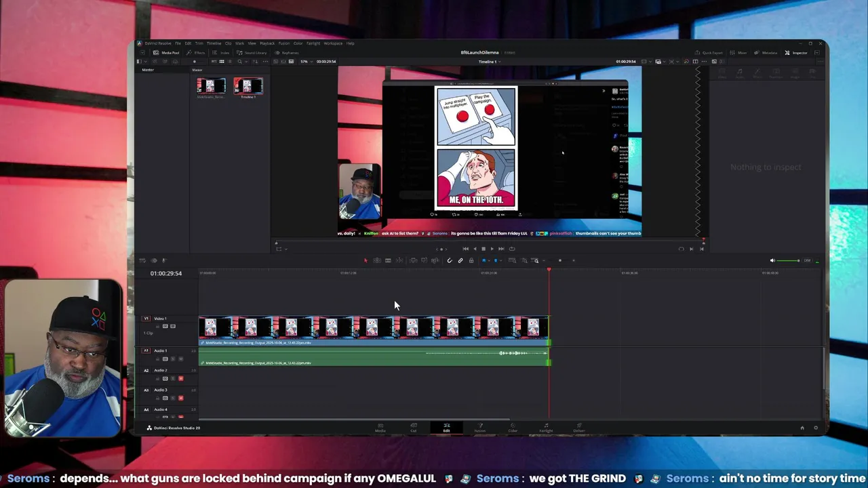Toggle the Effects panel
This screenshot has height=488, width=868.
coord(195,53)
